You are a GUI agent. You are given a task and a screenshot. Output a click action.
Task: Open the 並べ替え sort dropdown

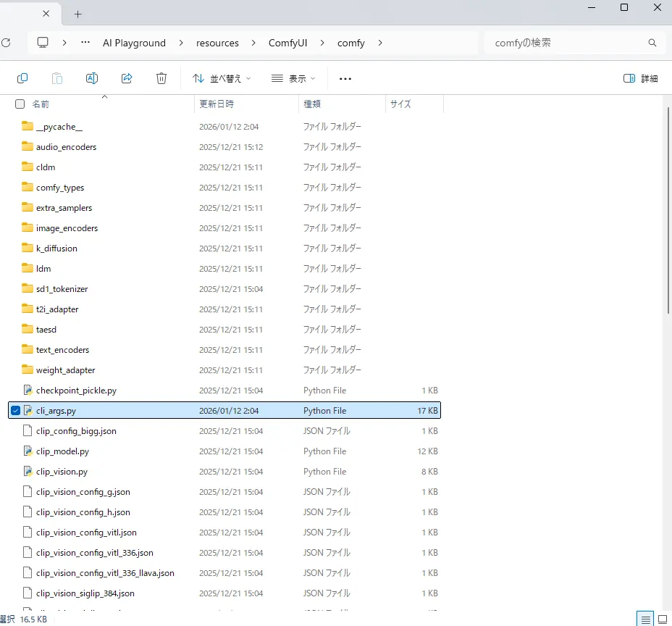222,78
